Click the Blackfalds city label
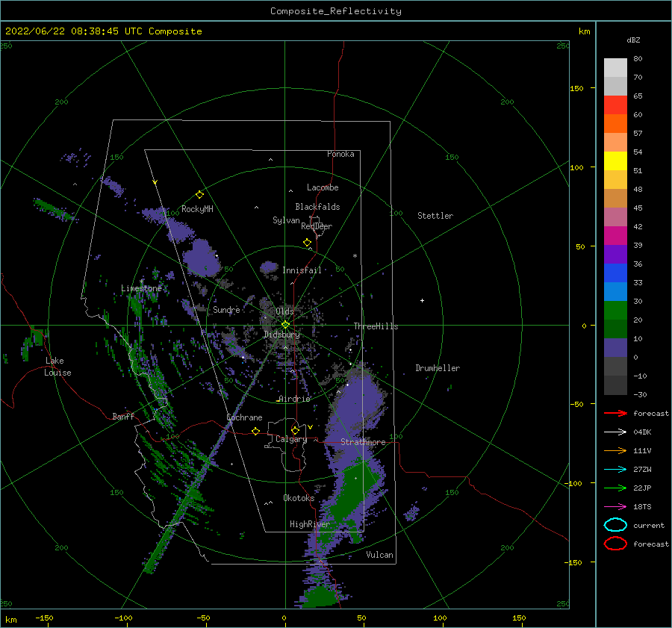Image resolution: width=672 pixels, height=628 pixels. click(317, 207)
